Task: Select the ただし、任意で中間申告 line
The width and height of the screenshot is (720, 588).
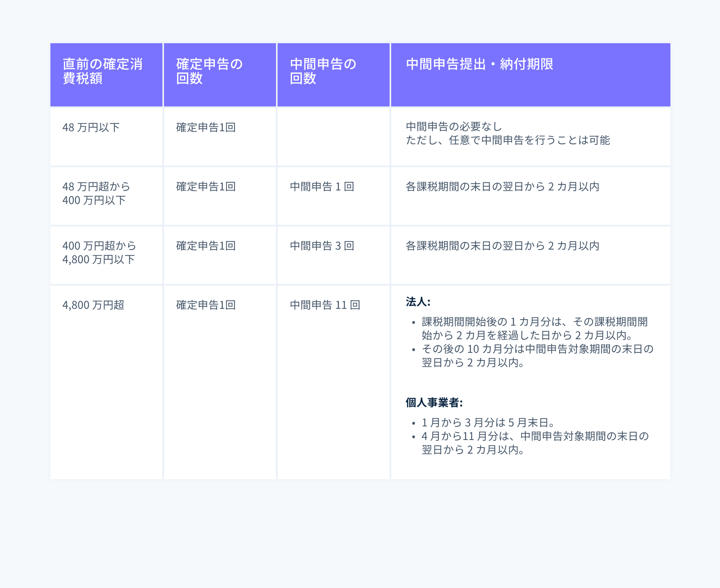Action: point(508,140)
